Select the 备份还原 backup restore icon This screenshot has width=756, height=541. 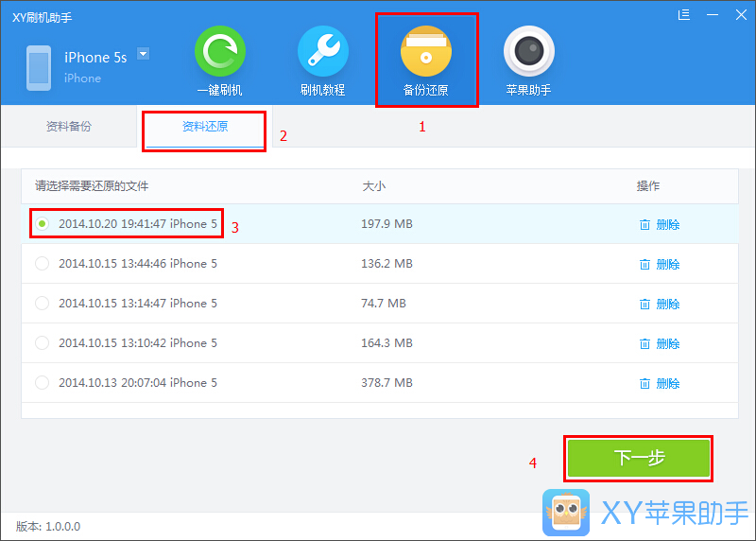[x=426, y=51]
